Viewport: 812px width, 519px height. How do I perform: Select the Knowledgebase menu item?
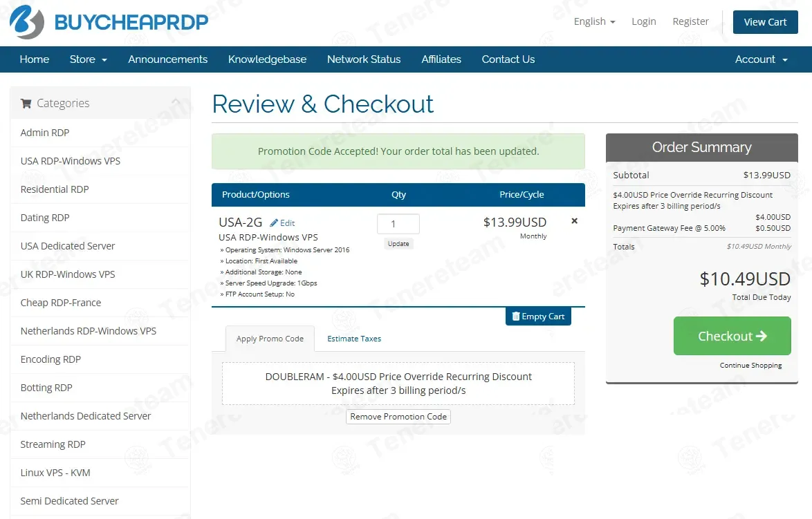tap(267, 59)
